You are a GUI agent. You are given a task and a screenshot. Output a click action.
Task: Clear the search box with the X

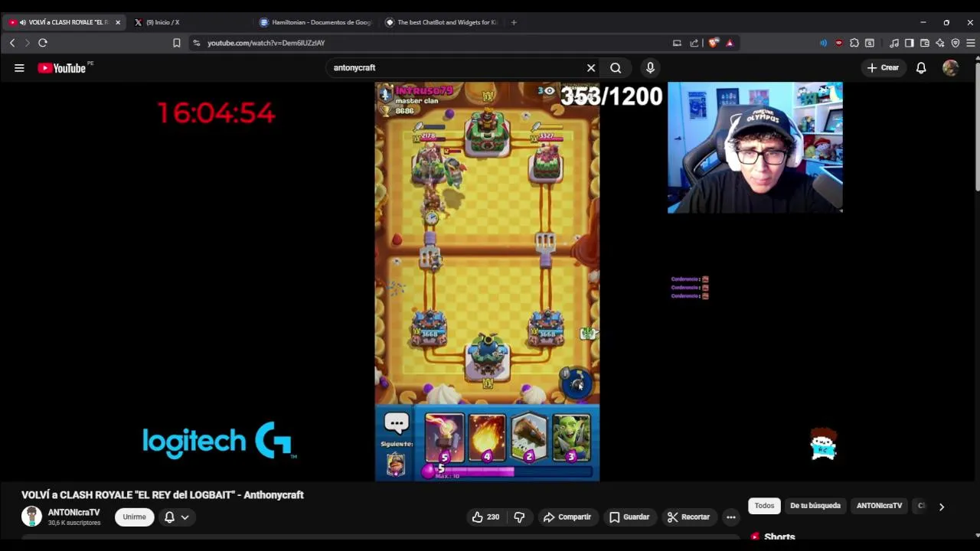591,68
